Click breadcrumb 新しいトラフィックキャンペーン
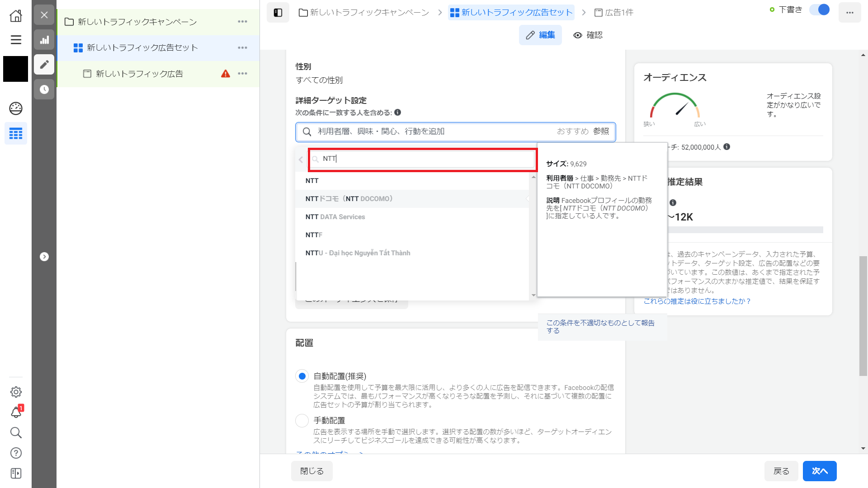 coord(364,13)
